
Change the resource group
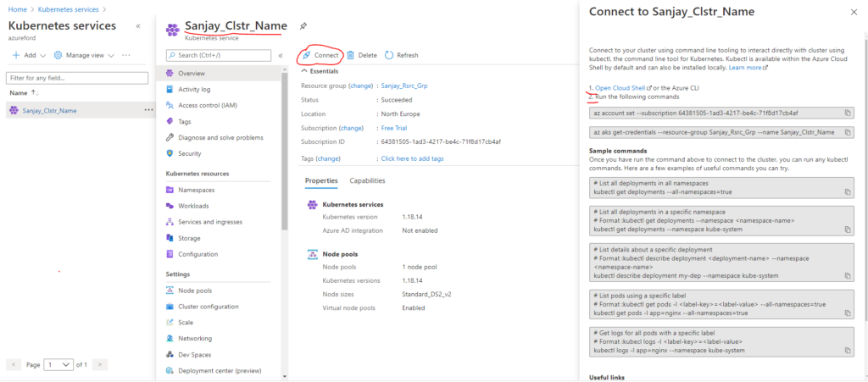[360, 86]
